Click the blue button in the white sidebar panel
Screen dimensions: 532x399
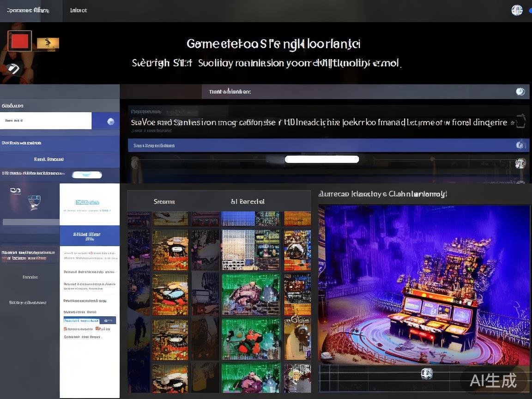click(x=90, y=236)
